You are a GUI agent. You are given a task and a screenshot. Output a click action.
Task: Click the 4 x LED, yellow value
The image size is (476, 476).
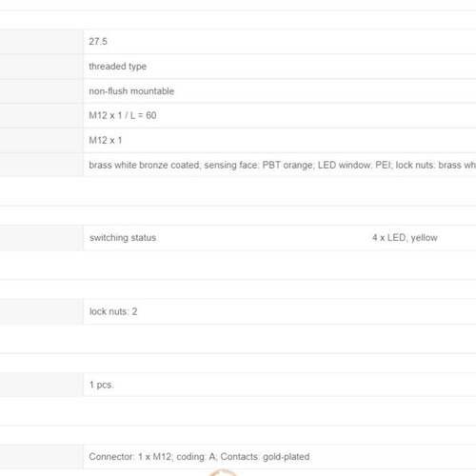pyautogui.click(x=405, y=238)
